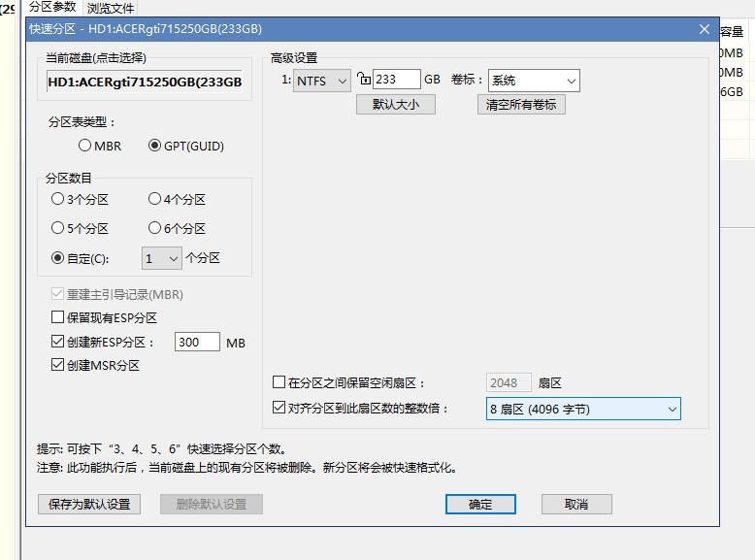Viewport: 755px width, 560px height.
Task: Open the NTFS file system dropdown
Action: point(322,82)
